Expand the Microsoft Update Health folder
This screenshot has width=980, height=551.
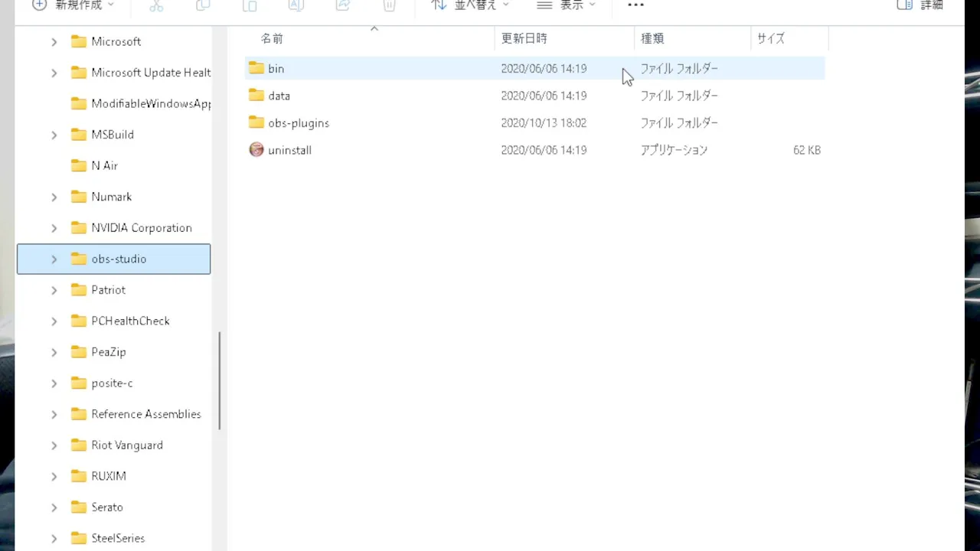(x=54, y=73)
